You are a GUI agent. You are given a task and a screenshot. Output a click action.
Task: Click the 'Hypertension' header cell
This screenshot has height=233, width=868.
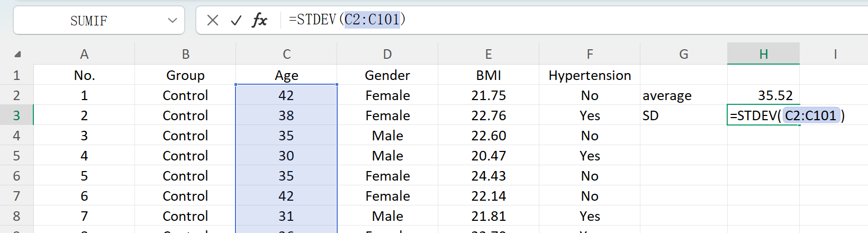(x=590, y=75)
